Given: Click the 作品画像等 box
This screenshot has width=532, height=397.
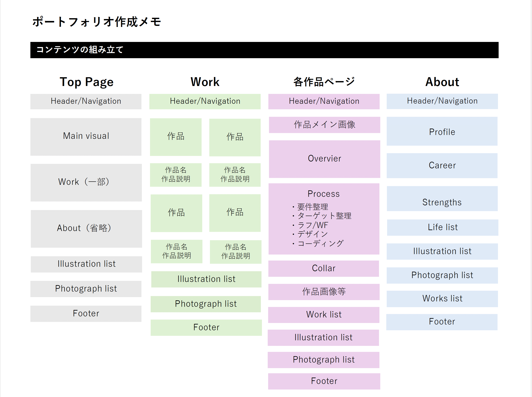Looking at the screenshot, I should (324, 292).
